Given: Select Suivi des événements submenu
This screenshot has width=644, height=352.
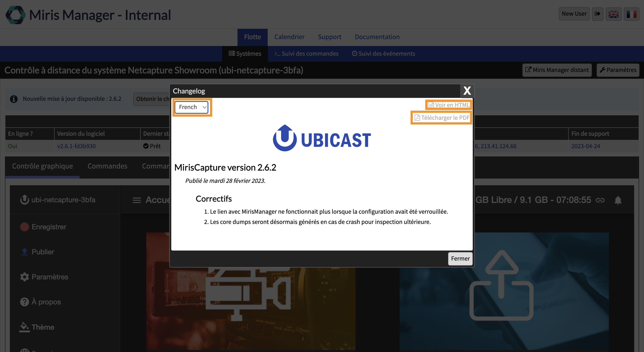Looking at the screenshot, I should pyautogui.click(x=383, y=54).
